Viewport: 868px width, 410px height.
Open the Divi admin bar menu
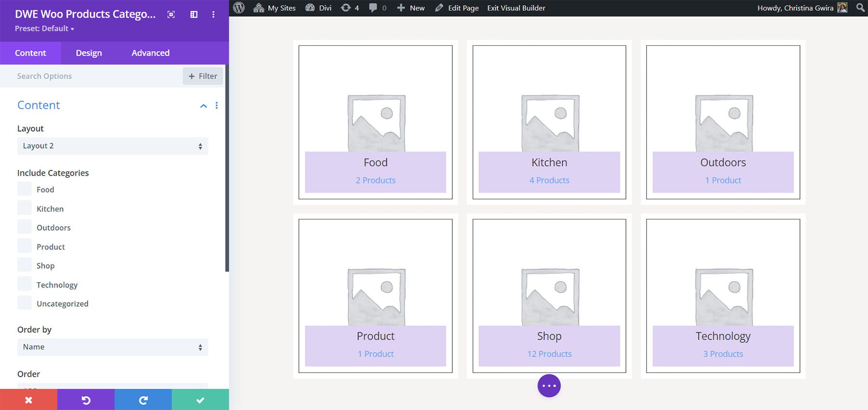[319, 8]
